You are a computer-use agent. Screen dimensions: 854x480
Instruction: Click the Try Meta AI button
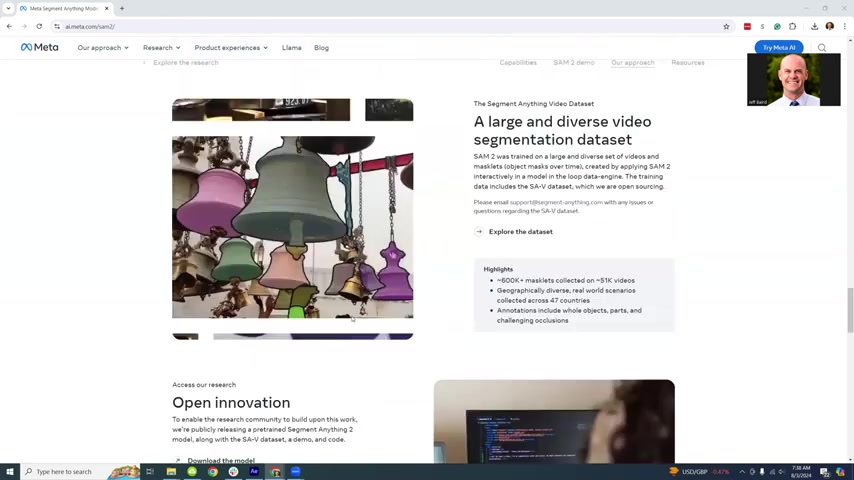coord(779,47)
